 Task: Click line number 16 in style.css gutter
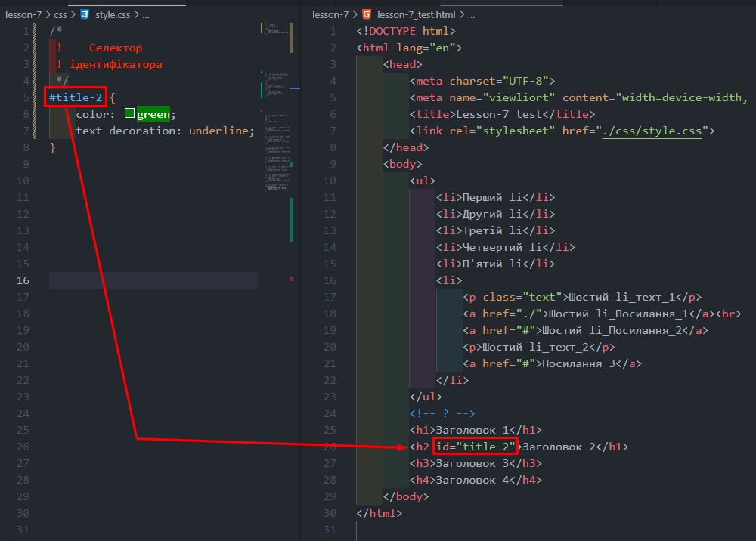point(23,280)
